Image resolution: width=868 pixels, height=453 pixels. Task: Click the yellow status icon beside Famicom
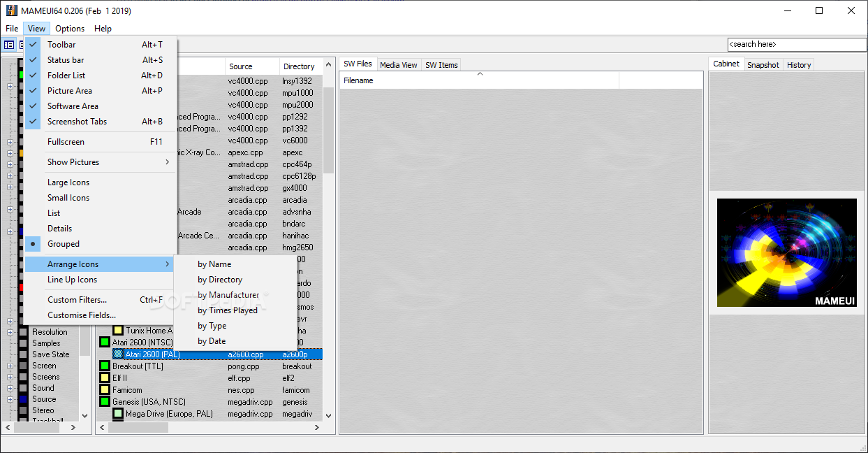coord(105,390)
